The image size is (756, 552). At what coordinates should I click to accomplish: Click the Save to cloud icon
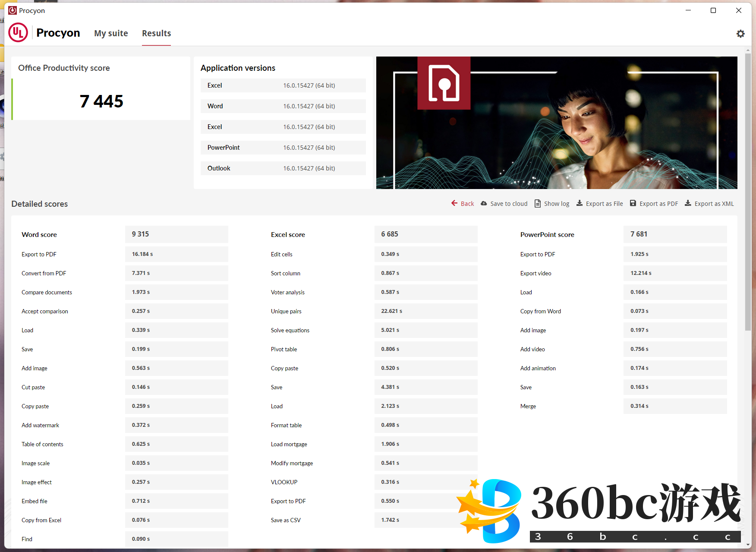pyautogui.click(x=484, y=203)
